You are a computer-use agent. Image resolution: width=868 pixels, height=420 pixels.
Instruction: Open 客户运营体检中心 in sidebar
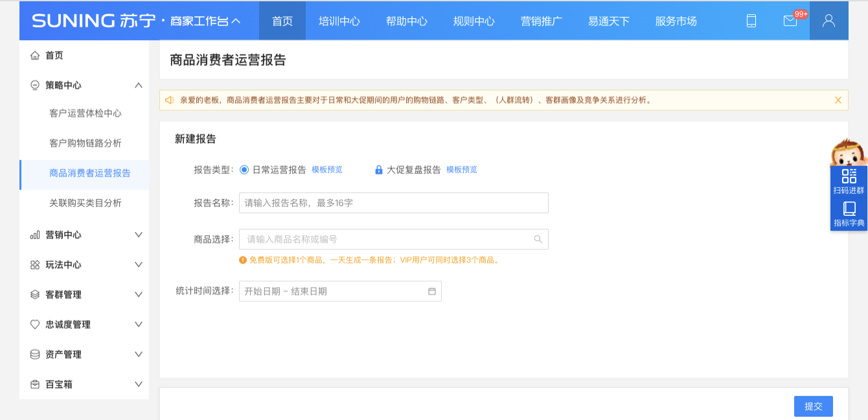pyautogui.click(x=85, y=113)
